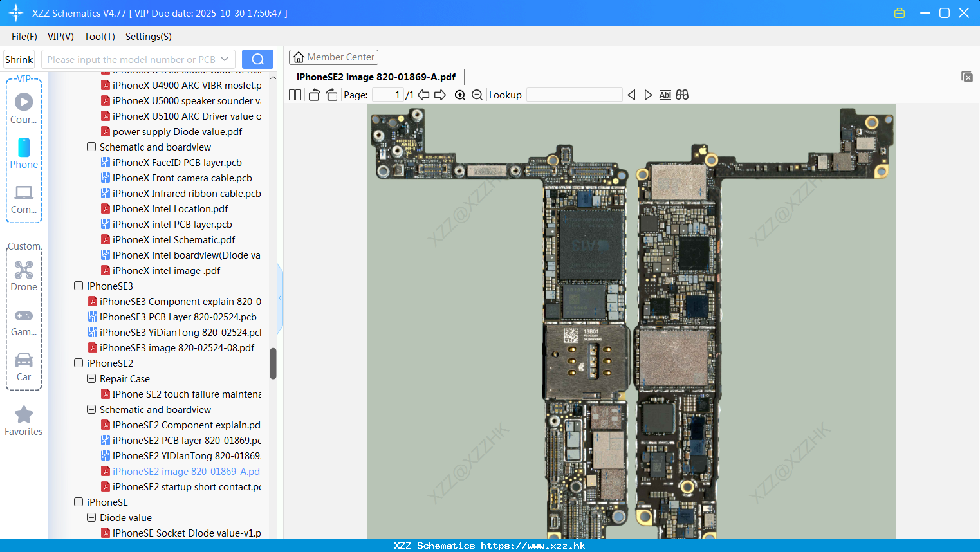Open iPhoneX Infrared ribbon cable.pcb

(187, 194)
